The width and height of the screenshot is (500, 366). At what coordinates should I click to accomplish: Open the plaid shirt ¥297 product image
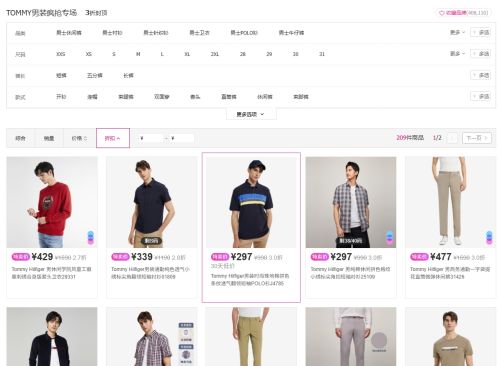(351, 202)
